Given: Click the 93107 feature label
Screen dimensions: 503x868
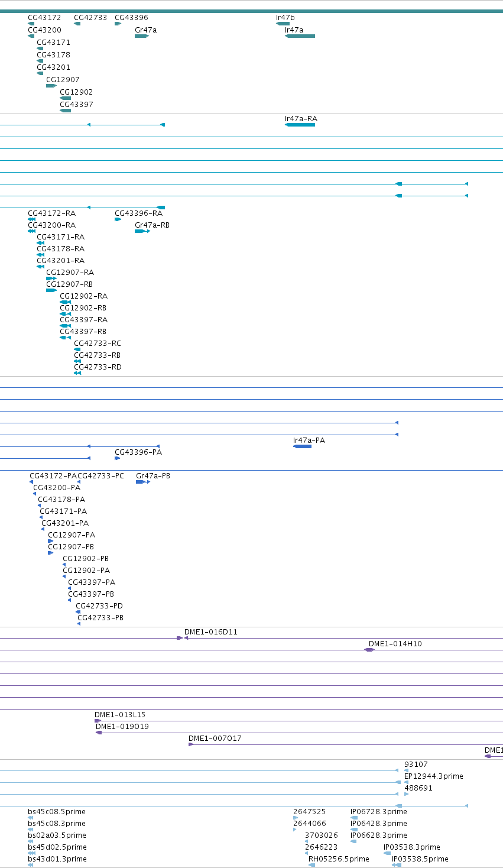Looking at the screenshot, I should [x=416, y=765].
